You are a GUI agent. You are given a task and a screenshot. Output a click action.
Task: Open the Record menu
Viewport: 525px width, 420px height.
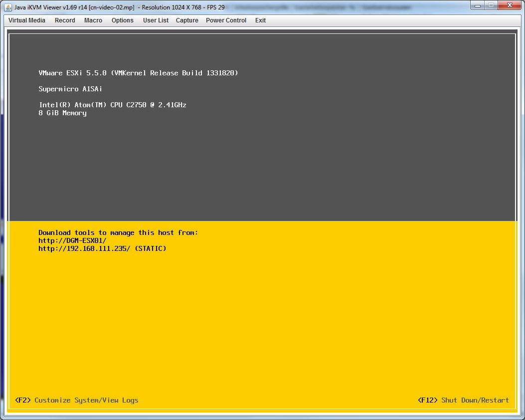click(65, 20)
